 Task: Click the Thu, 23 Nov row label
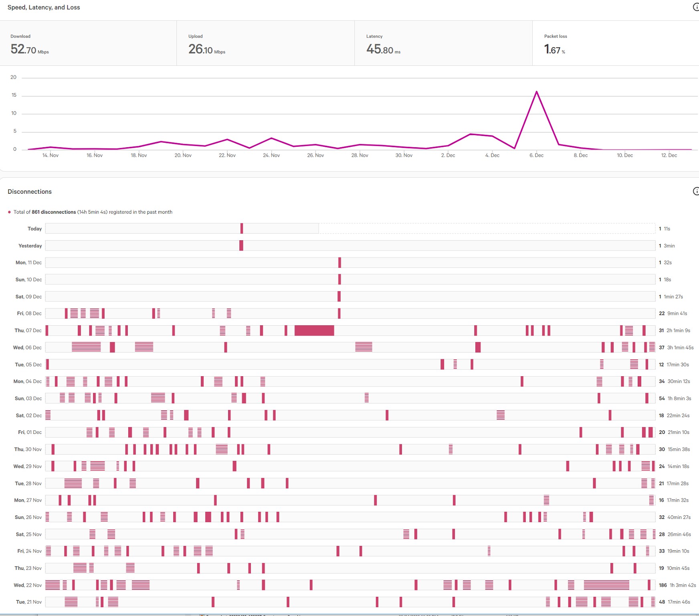28,568
